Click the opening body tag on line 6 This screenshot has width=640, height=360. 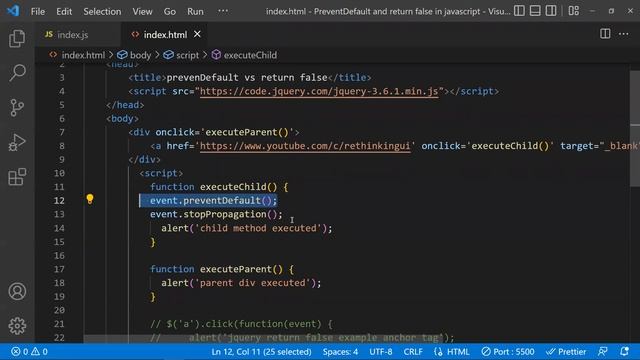pyautogui.click(x=122, y=118)
